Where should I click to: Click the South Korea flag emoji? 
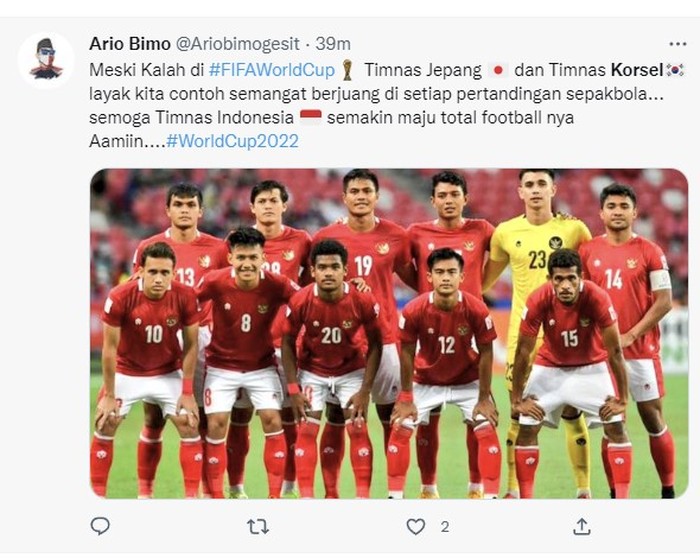(675, 70)
